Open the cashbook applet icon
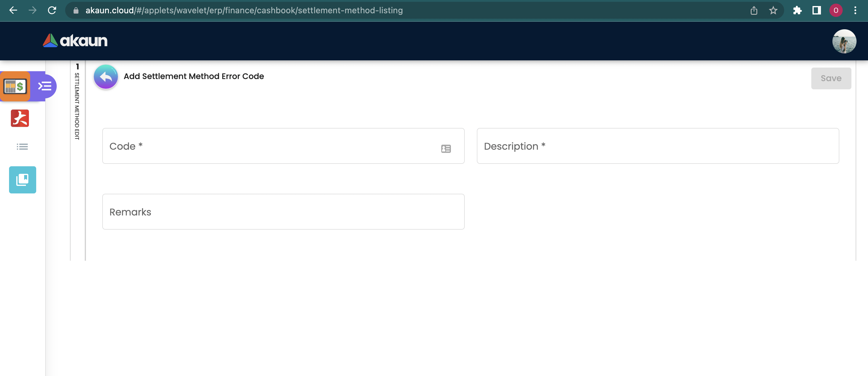868x376 pixels. [x=15, y=86]
